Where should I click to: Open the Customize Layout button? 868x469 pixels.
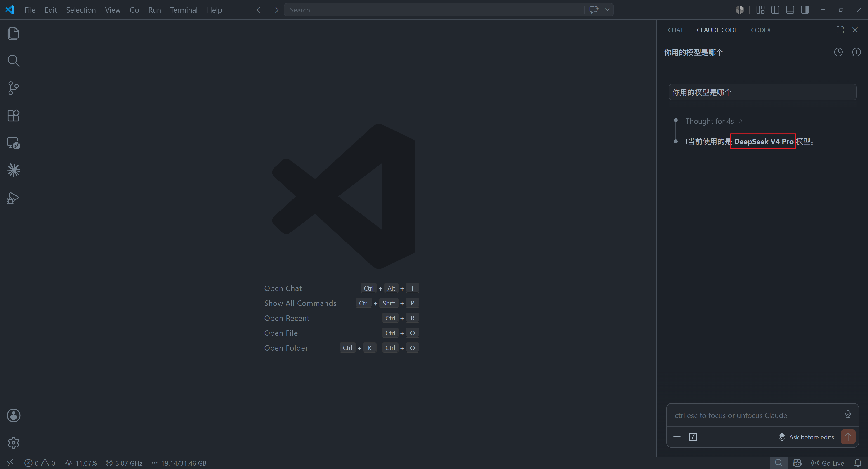coord(760,10)
